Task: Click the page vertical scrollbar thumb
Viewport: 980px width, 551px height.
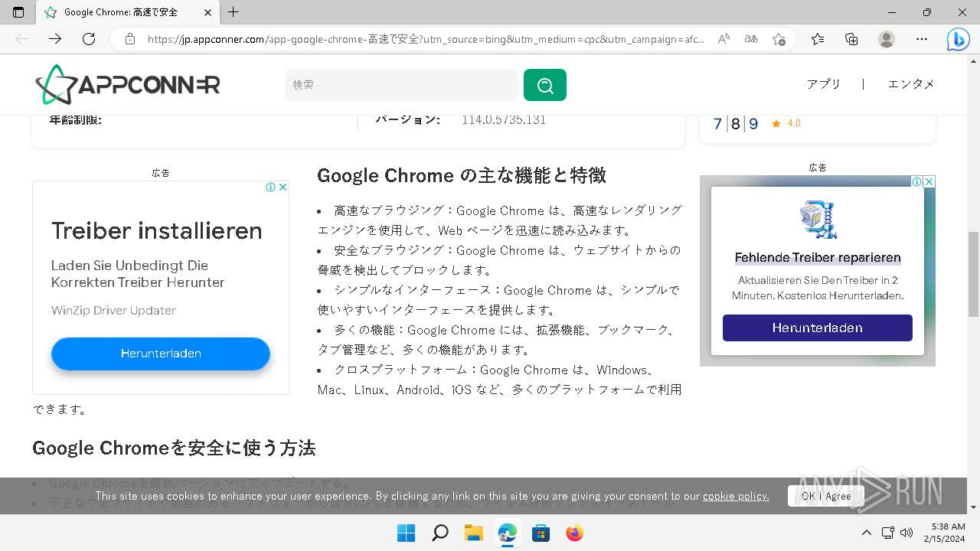Action: coord(973,274)
